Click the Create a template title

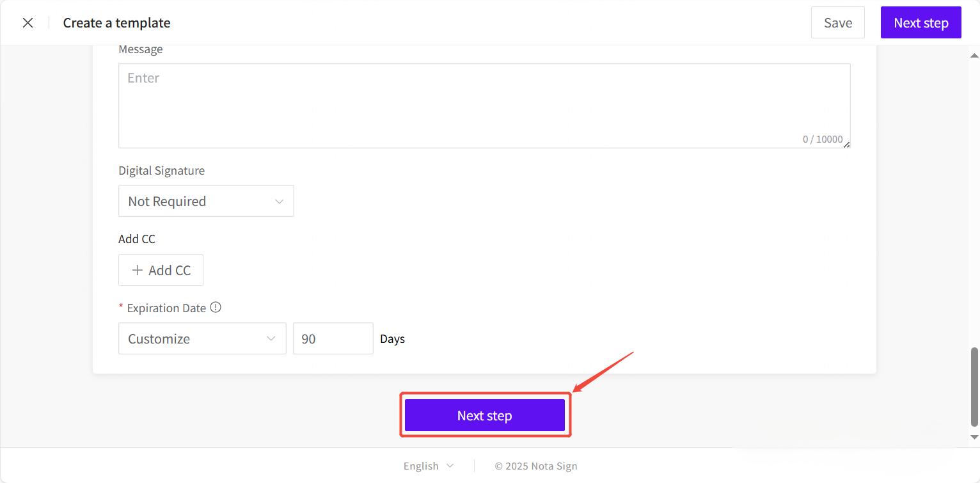(x=116, y=23)
